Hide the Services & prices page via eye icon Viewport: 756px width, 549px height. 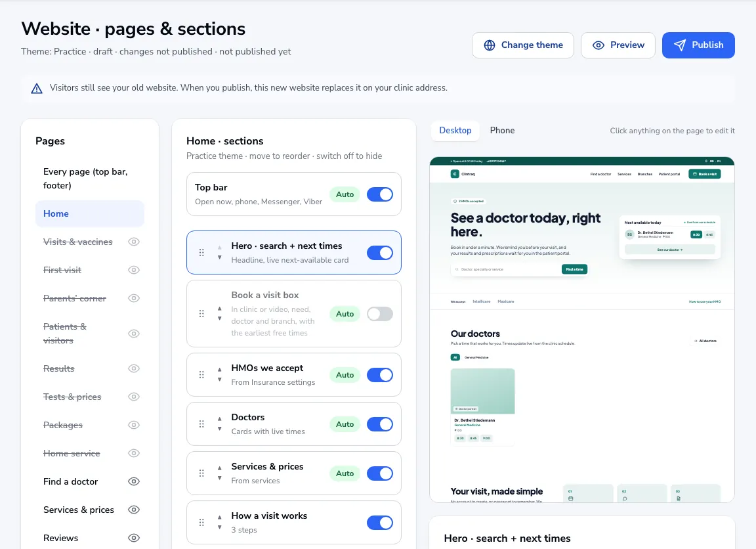134,510
